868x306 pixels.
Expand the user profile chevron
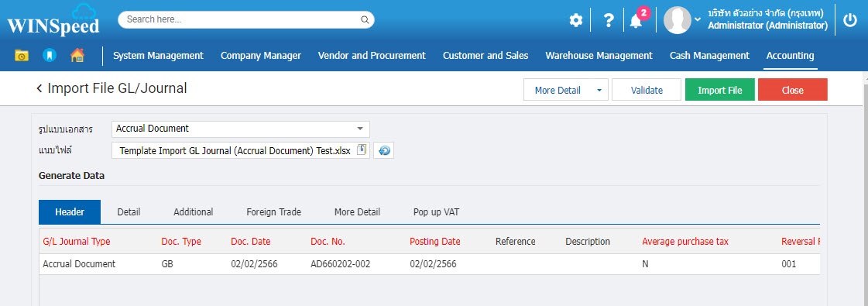click(698, 19)
